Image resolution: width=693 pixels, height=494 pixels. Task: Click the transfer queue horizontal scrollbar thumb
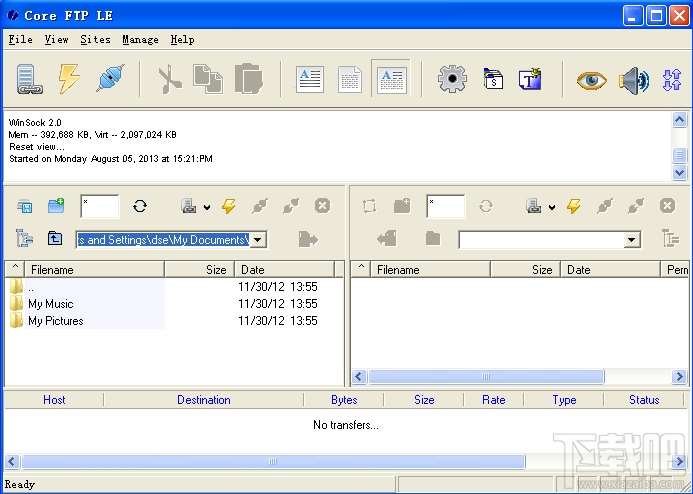273,462
